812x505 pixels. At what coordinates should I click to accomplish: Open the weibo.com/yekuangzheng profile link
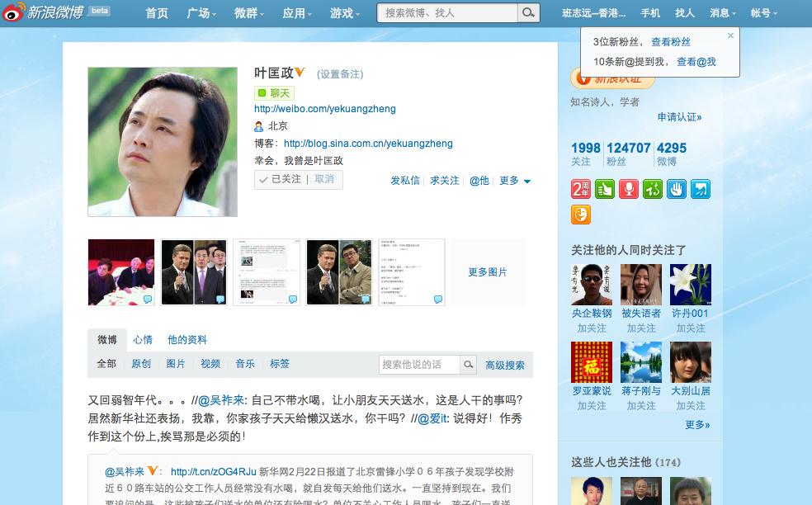coord(325,109)
